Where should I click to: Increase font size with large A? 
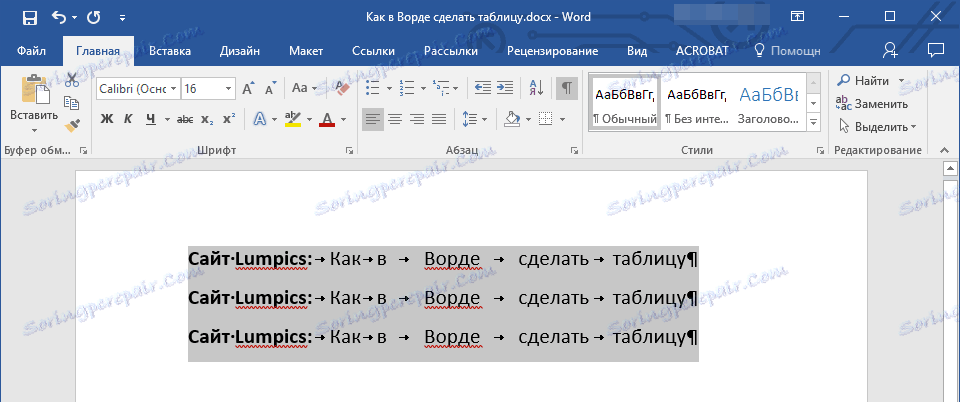pos(248,89)
